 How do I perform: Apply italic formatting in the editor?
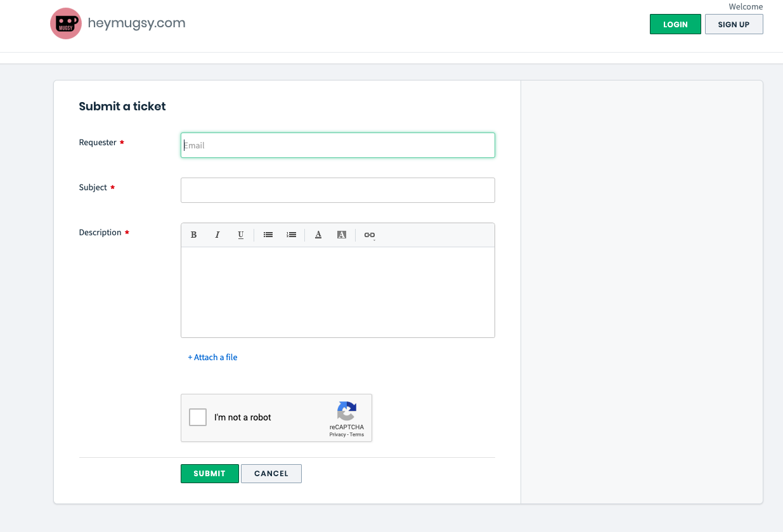point(217,235)
